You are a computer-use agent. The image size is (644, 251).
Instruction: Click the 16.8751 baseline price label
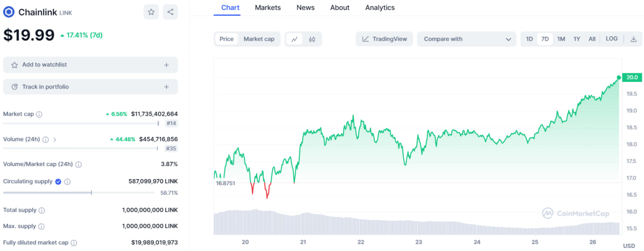click(x=226, y=184)
